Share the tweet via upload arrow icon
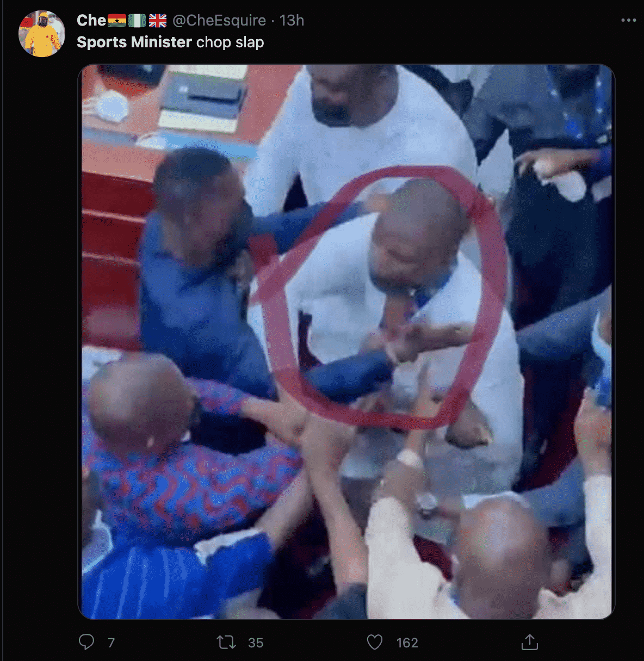This screenshot has height=661, width=644. 529,642
